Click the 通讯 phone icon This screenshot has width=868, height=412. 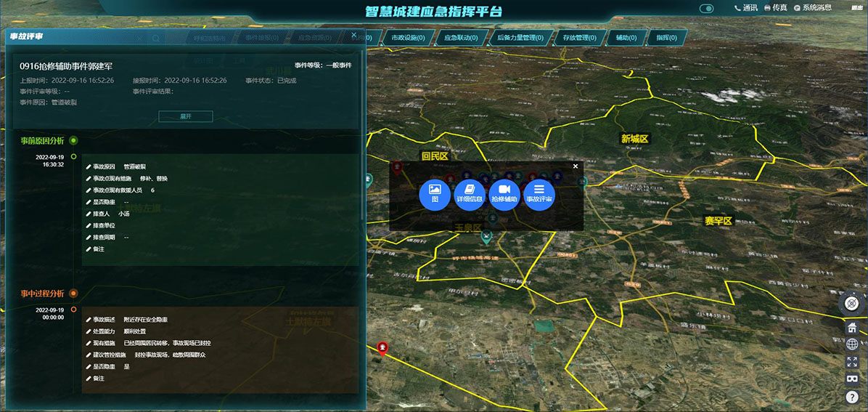tap(737, 8)
